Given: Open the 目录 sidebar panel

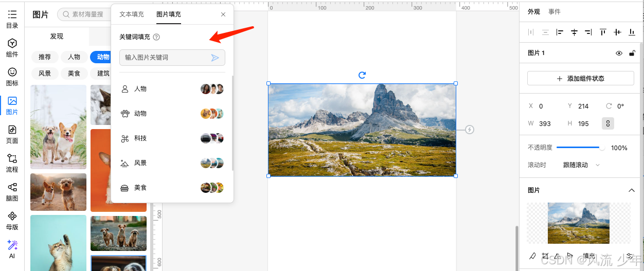Looking at the screenshot, I should (12, 19).
